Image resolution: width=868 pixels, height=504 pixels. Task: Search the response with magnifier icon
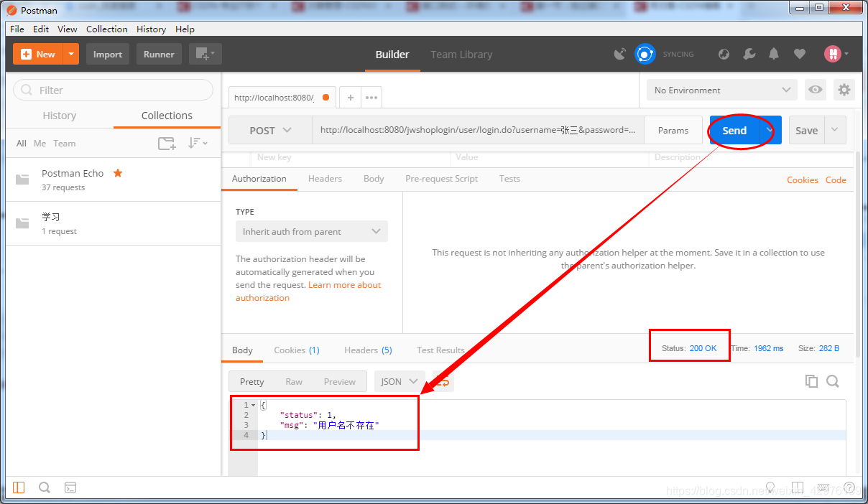pos(833,381)
